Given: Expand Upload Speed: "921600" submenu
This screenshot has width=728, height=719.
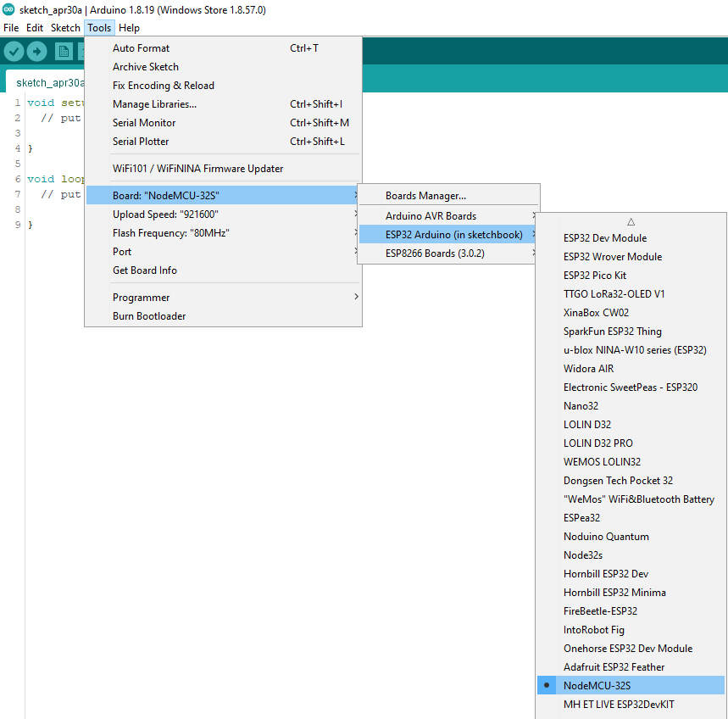Looking at the screenshot, I should (x=223, y=215).
